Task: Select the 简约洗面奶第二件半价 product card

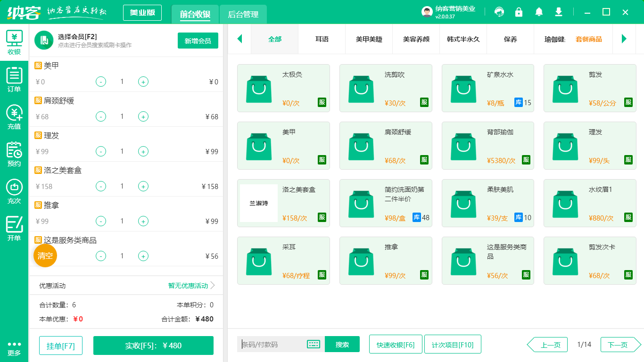Action: 386,203
